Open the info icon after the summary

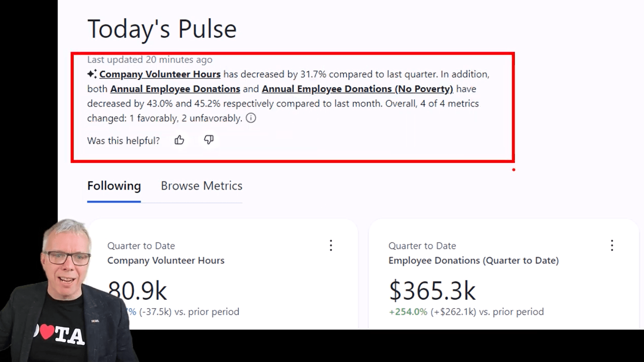251,118
